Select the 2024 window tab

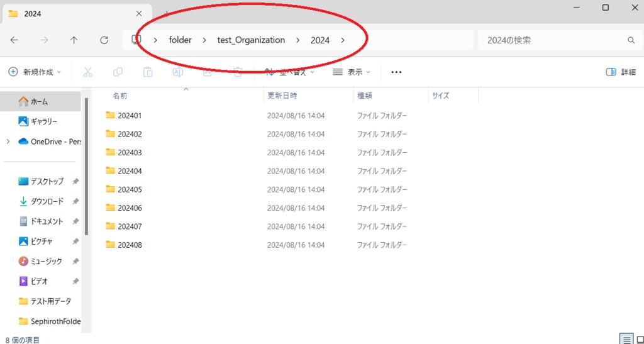tap(77, 14)
